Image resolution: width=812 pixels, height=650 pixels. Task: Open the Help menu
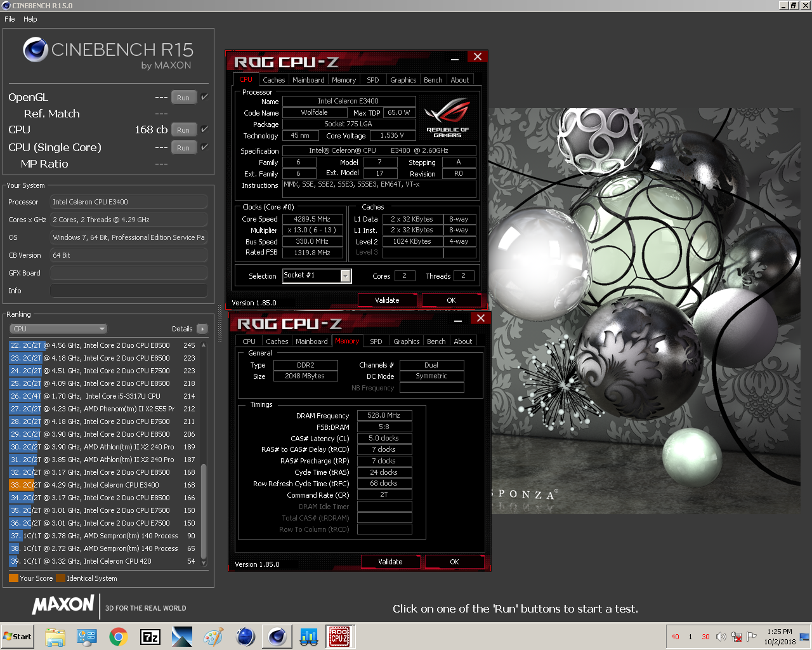(30, 19)
